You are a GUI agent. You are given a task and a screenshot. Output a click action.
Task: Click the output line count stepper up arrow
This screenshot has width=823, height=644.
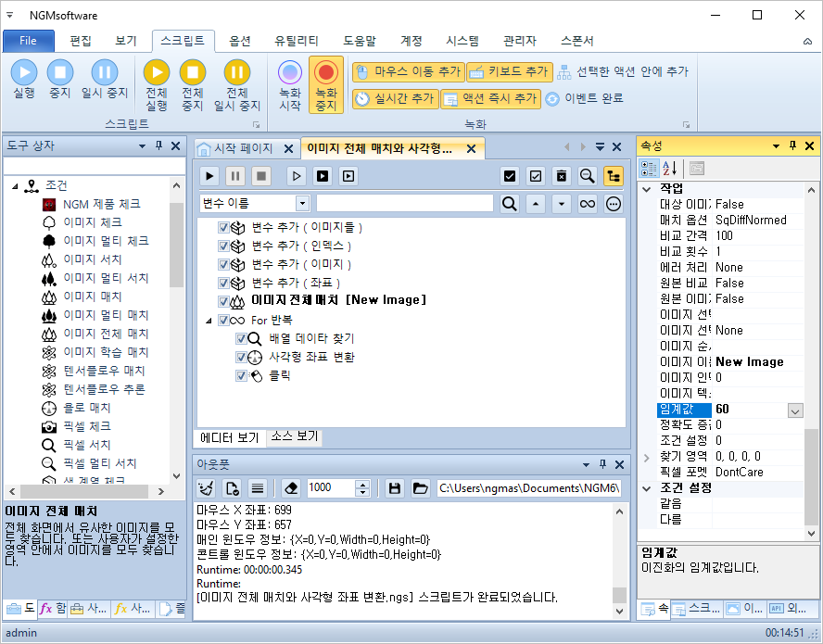click(x=362, y=484)
